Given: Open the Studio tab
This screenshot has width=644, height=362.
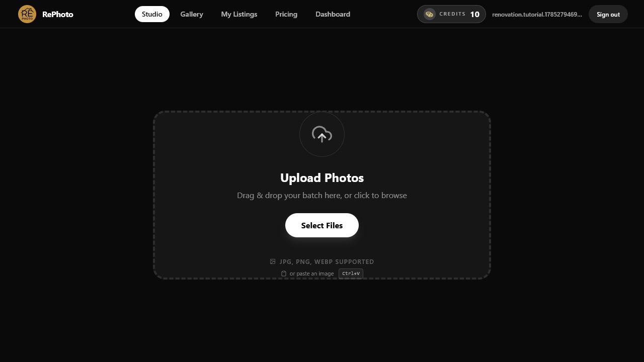Looking at the screenshot, I should pos(152,14).
